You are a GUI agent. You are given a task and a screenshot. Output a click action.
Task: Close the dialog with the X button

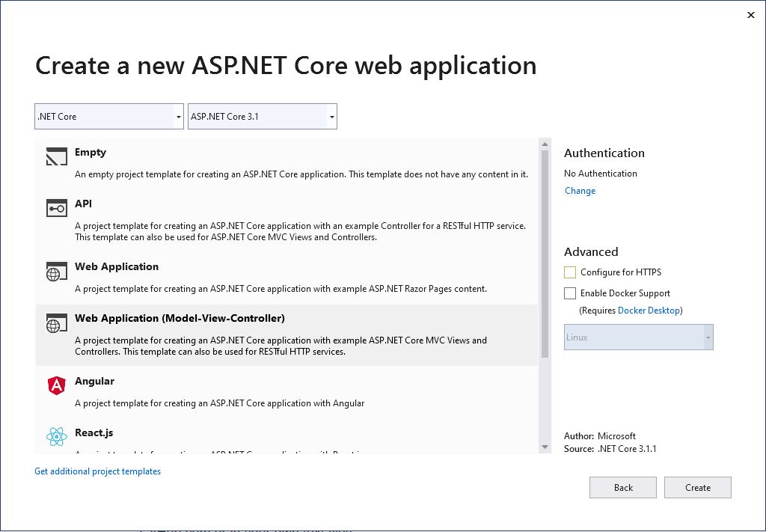(751, 15)
